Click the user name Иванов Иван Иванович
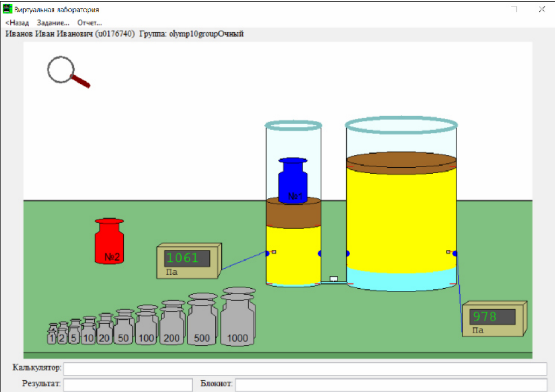Screen dimensions: 555x392 click(49, 34)
